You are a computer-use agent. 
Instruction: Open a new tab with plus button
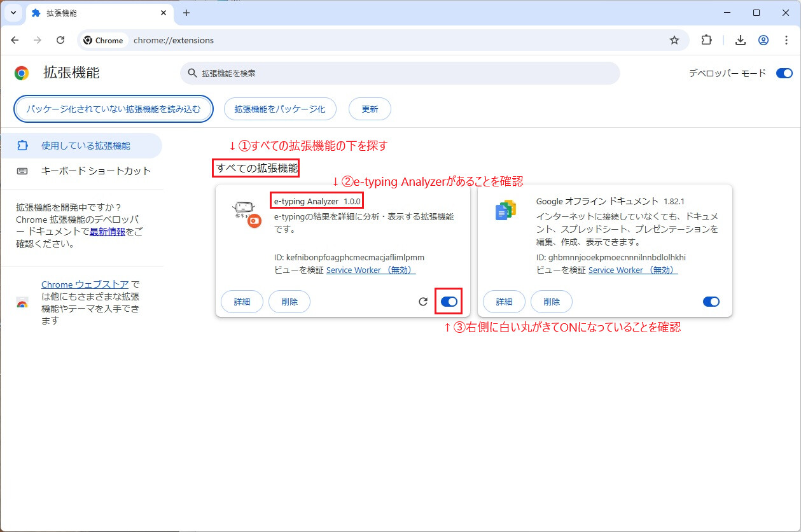[x=186, y=13]
